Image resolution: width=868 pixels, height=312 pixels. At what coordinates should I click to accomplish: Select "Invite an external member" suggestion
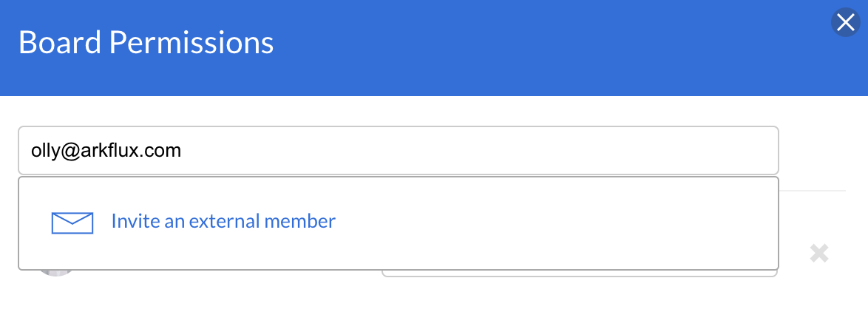click(x=223, y=221)
